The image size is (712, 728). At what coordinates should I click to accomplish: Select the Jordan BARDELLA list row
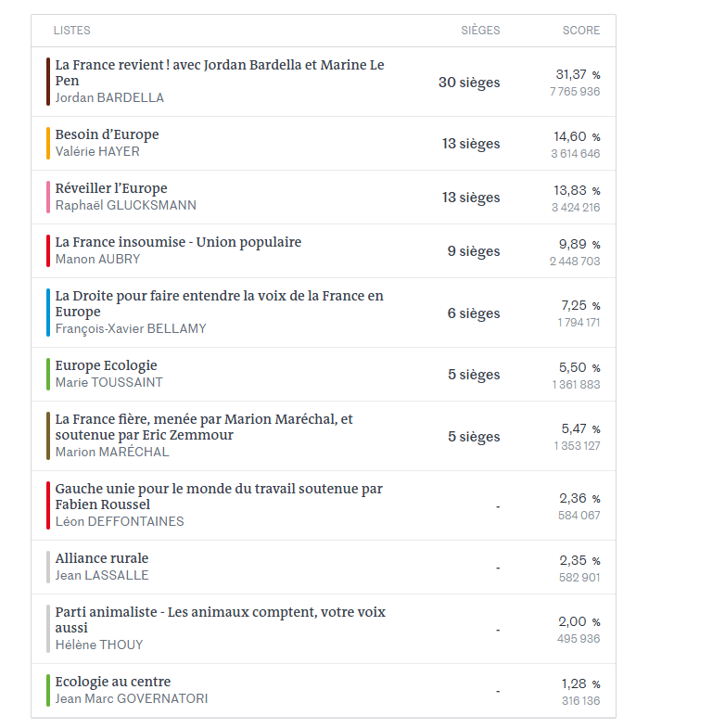click(324, 82)
